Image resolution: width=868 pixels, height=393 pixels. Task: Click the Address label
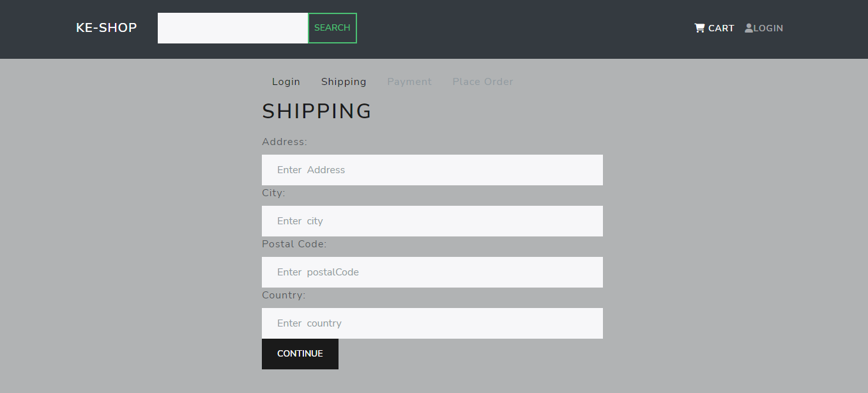[284, 141]
